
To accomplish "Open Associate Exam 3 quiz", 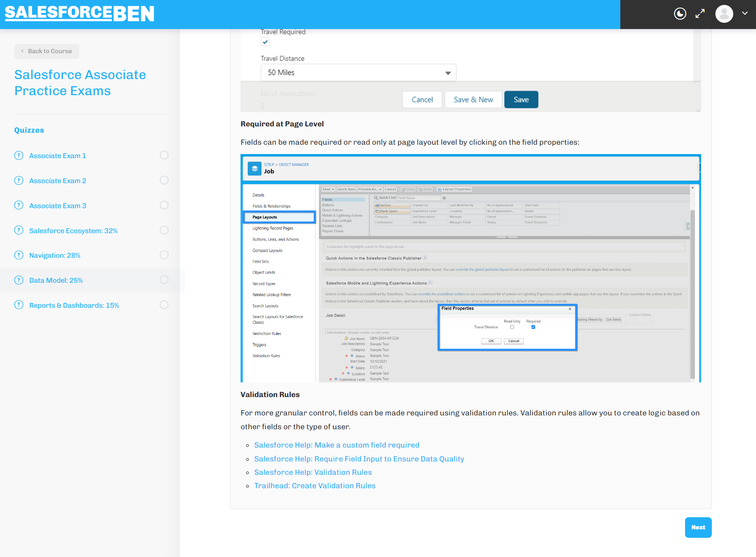I will (58, 206).
